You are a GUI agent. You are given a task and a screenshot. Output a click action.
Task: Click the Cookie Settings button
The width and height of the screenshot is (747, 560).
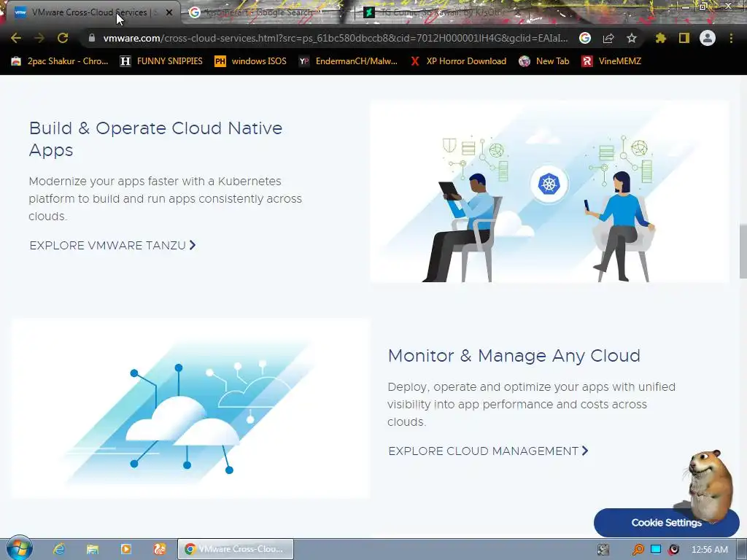click(x=667, y=522)
